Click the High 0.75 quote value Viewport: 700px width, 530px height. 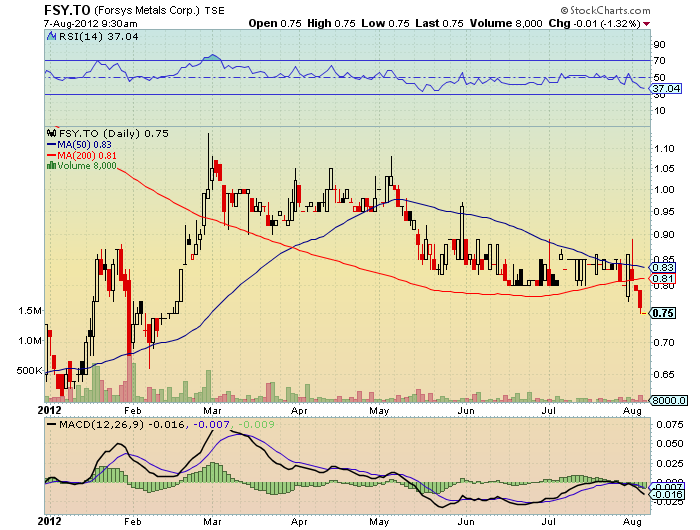pyautogui.click(x=331, y=23)
